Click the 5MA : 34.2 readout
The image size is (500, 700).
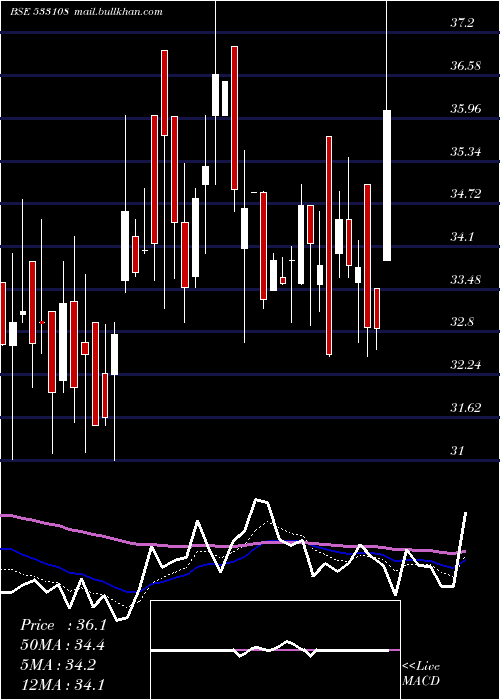pos(58,665)
